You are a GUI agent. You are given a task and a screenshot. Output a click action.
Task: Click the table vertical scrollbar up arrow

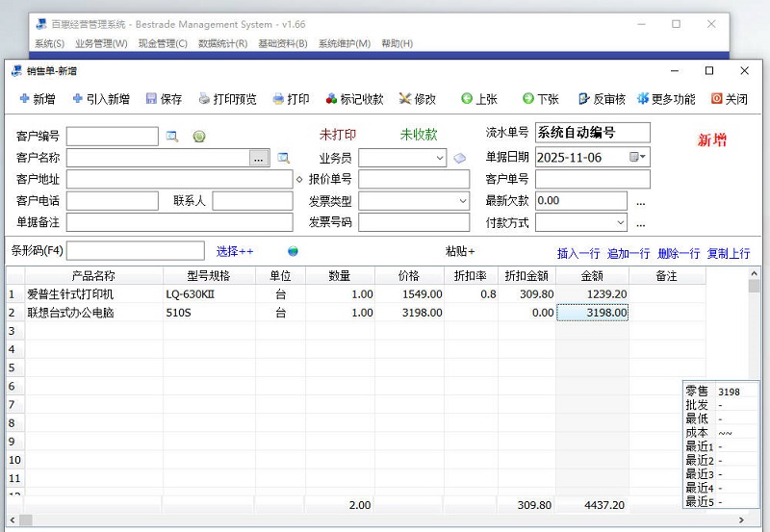click(755, 273)
